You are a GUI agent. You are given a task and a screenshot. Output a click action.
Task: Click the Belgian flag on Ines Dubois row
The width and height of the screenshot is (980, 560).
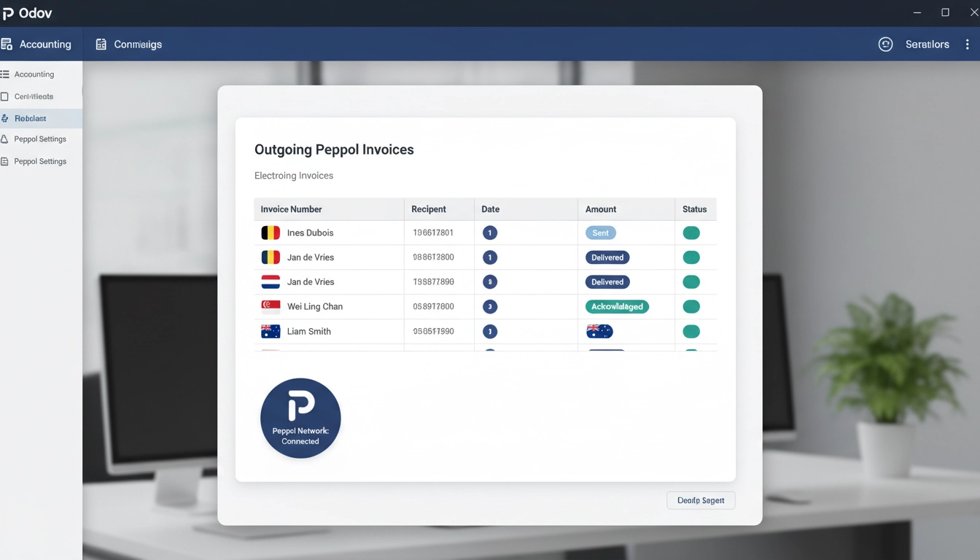click(x=271, y=232)
